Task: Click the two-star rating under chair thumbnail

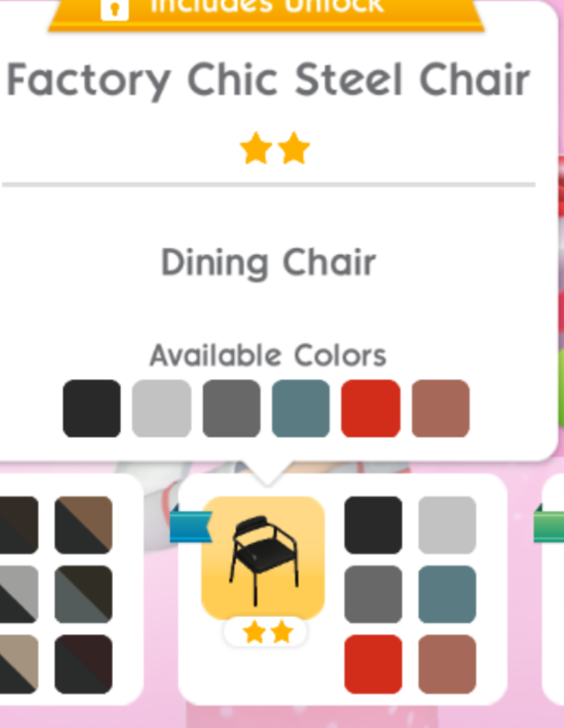Action: coord(265,632)
